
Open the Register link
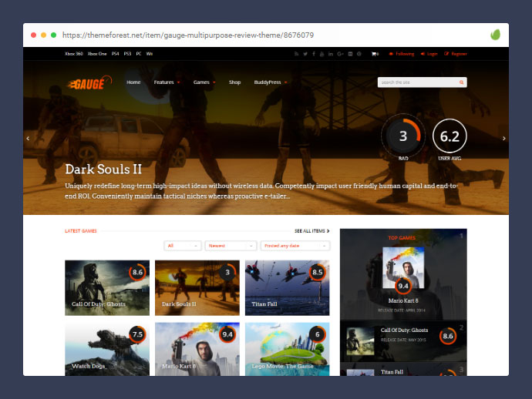click(x=456, y=54)
